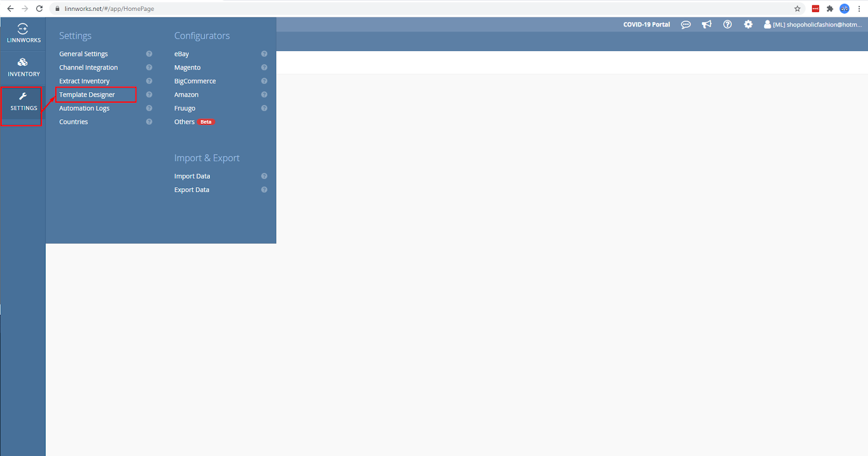Open the Fruugo configurator
Screen dimensions: 868x456
pos(184,108)
